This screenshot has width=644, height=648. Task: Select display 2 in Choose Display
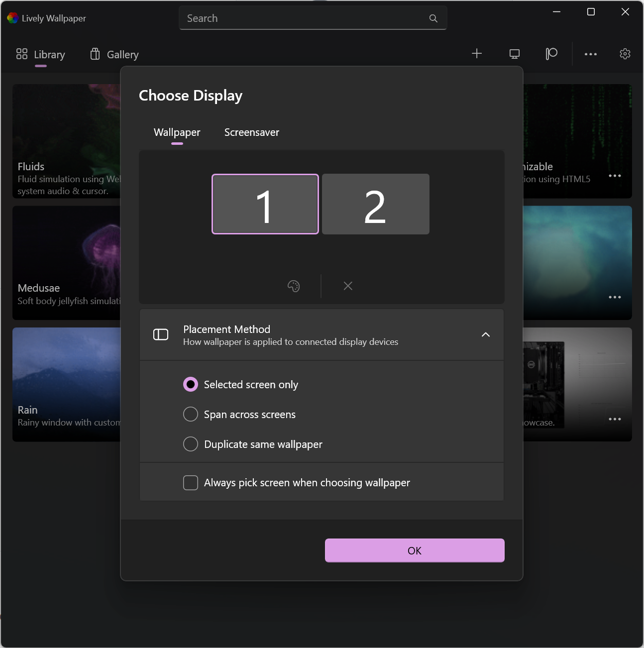coord(375,204)
